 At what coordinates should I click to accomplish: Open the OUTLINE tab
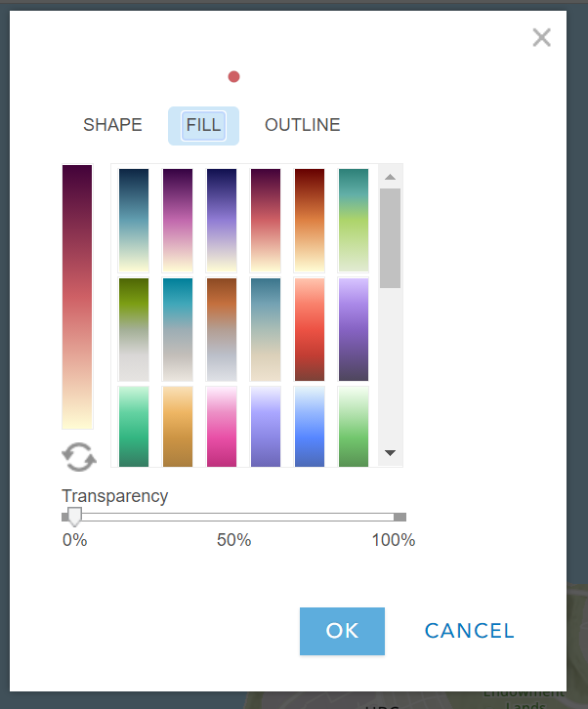[302, 125]
